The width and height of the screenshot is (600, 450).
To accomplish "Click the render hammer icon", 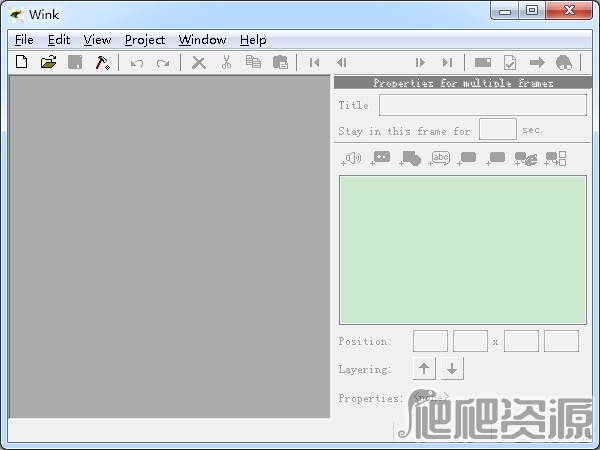I will tap(102, 62).
